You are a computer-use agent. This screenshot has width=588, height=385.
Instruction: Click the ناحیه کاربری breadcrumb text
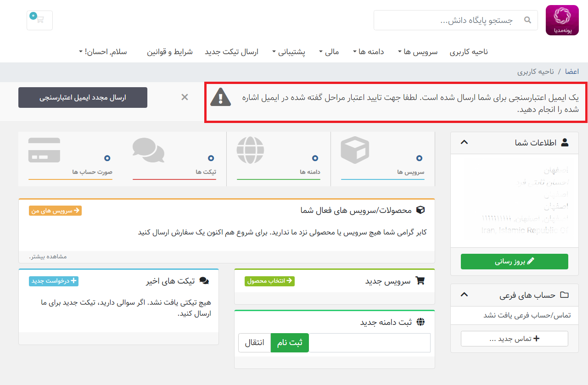pyautogui.click(x=536, y=72)
